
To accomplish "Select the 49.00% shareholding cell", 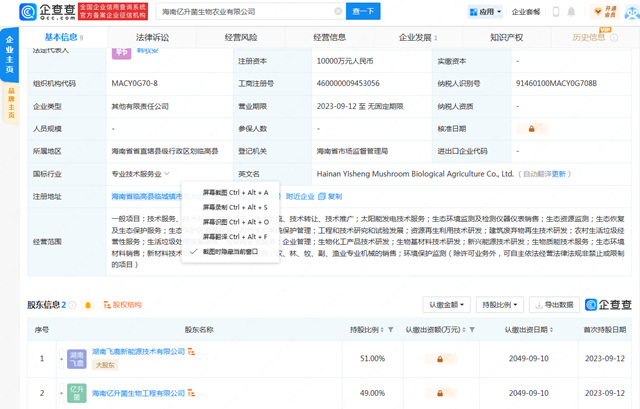I will tap(372, 393).
